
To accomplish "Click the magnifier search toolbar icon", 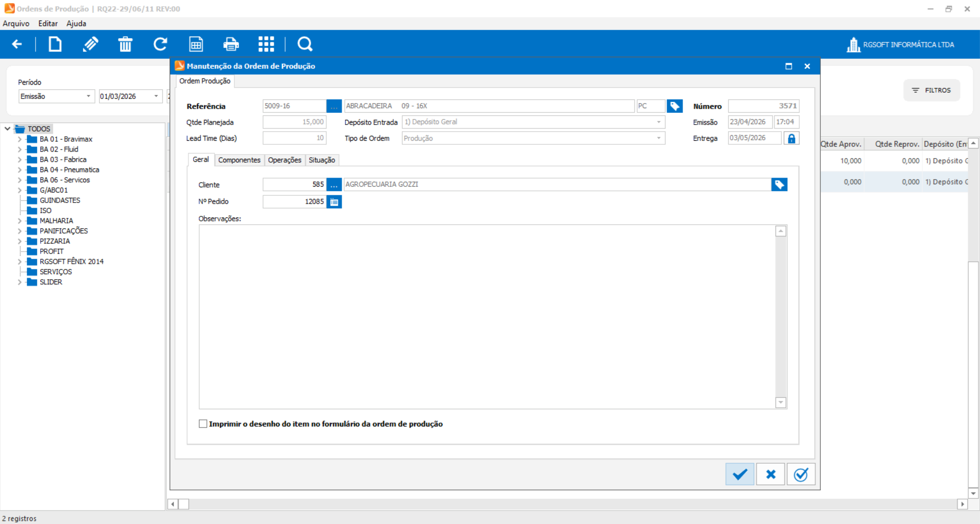I will 305,44.
